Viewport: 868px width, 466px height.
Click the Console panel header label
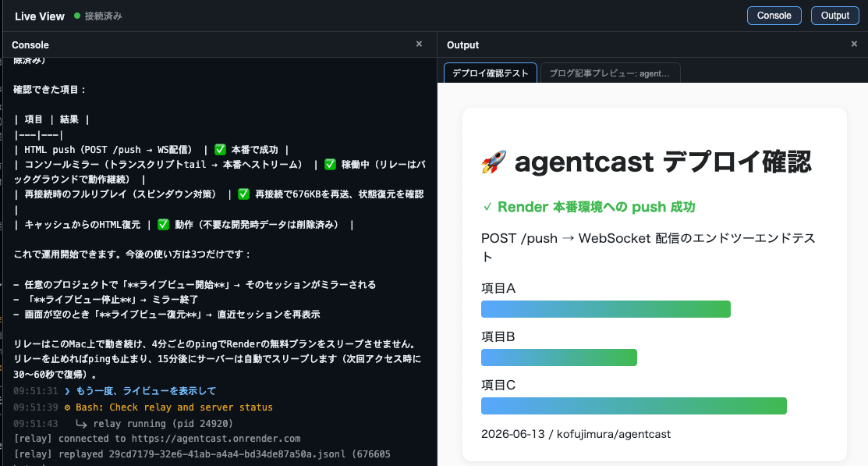click(x=30, y=44)
